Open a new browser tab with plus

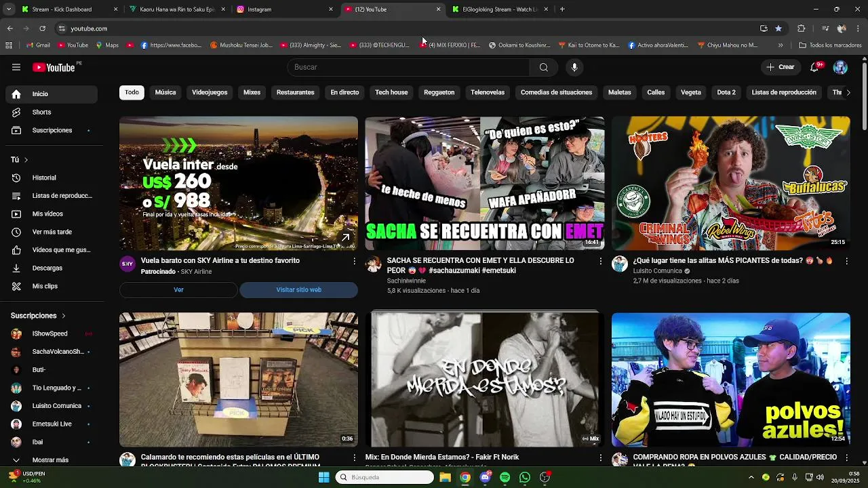tap(562, 9)
